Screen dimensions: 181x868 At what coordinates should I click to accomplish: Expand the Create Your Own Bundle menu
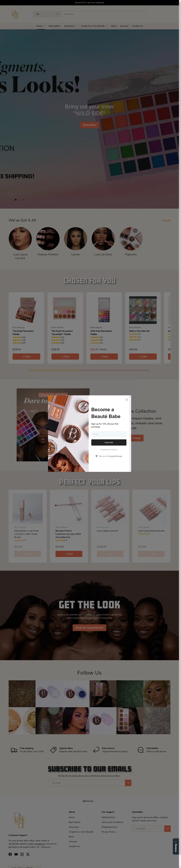pos(94,26)
